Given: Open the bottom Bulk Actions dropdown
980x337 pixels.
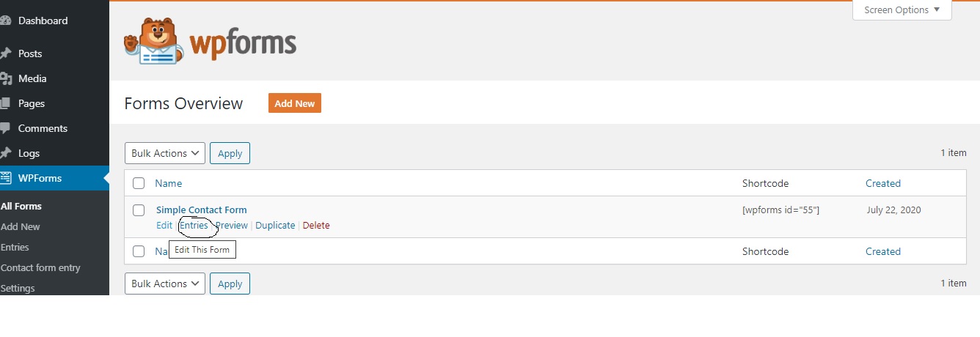Looking at the screenshot, I should pos(165,284).
